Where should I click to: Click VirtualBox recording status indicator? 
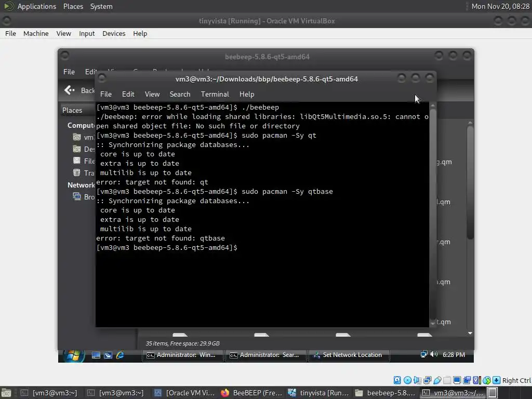click(467, 380)
